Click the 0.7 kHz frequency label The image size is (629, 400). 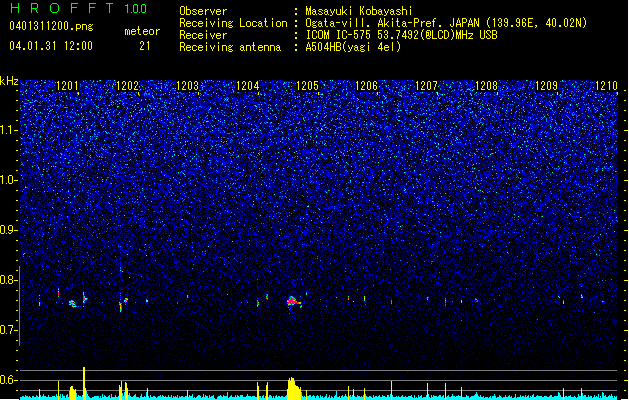point(9,330)
